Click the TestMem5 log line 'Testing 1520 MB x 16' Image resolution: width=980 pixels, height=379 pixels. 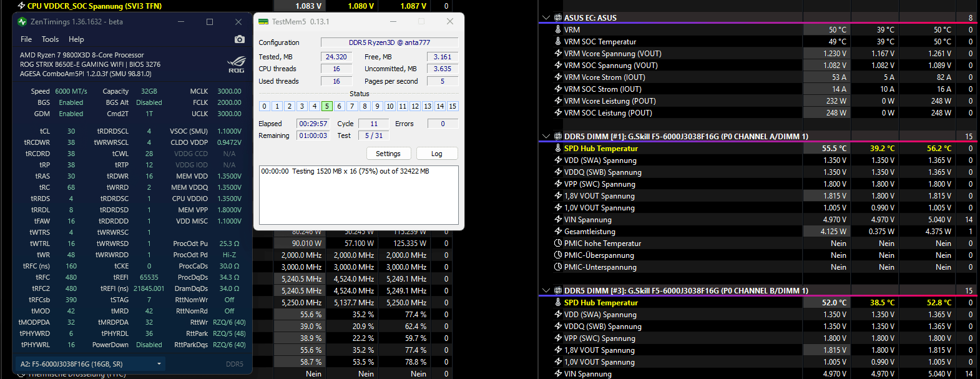click(345, 171)
